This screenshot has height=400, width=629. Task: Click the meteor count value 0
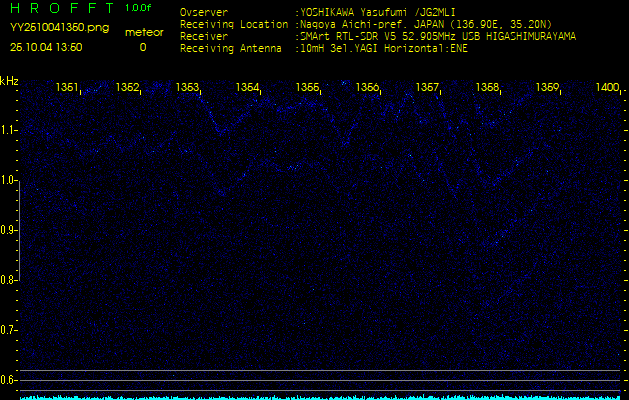[142, 47]
